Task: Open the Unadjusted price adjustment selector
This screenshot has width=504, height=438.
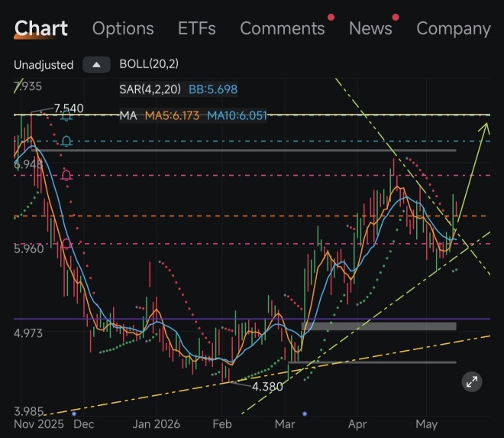Action: tap(44, 65)
